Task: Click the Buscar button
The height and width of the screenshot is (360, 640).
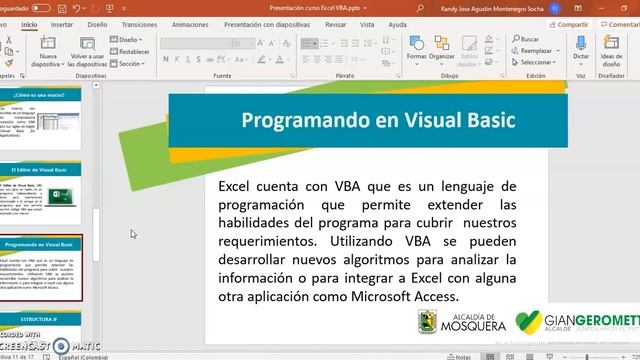Action: [526, 39]
